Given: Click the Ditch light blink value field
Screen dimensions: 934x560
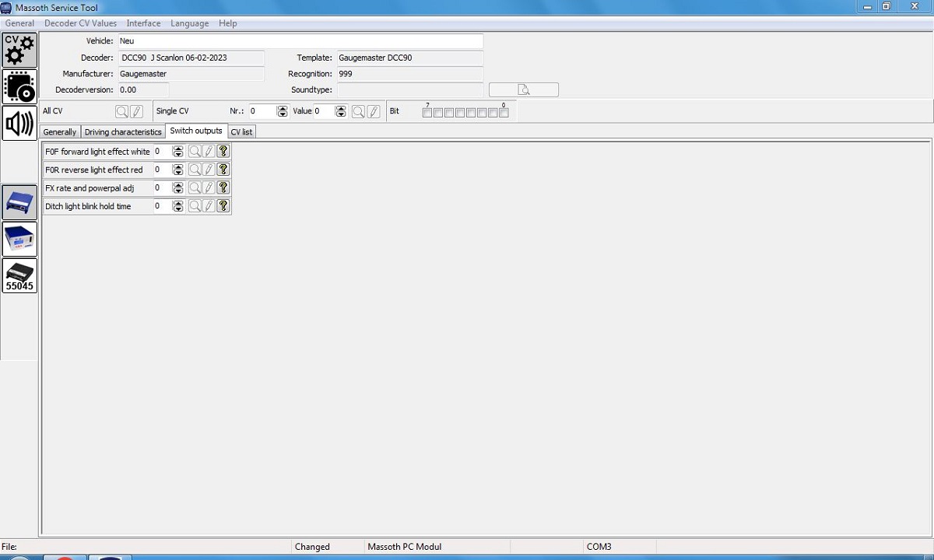Looking at the screenshot, I should tap(163, 206).
